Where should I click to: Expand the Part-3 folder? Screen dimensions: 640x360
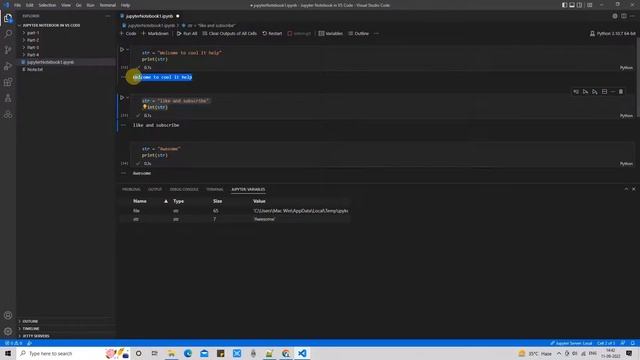tap(65, 47)
